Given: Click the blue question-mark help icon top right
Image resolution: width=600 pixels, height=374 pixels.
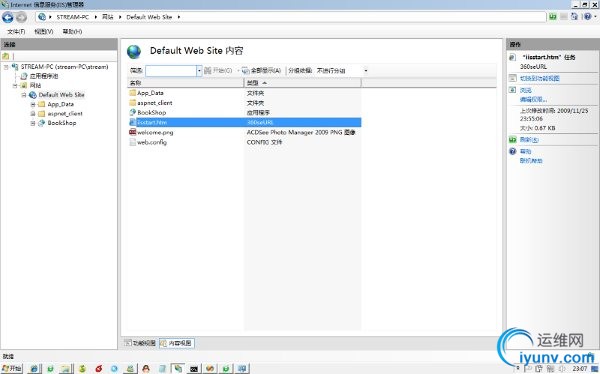Looking at the screenshot, I should [x=587, y=16].
